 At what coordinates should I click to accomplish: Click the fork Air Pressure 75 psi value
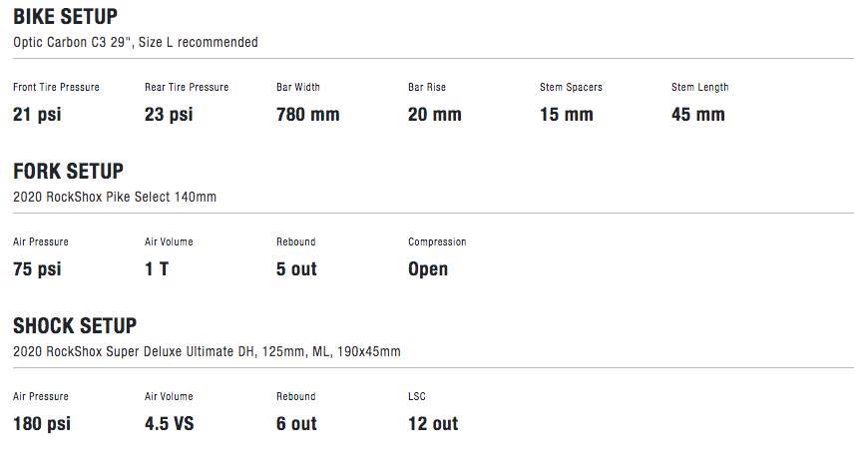37,268
